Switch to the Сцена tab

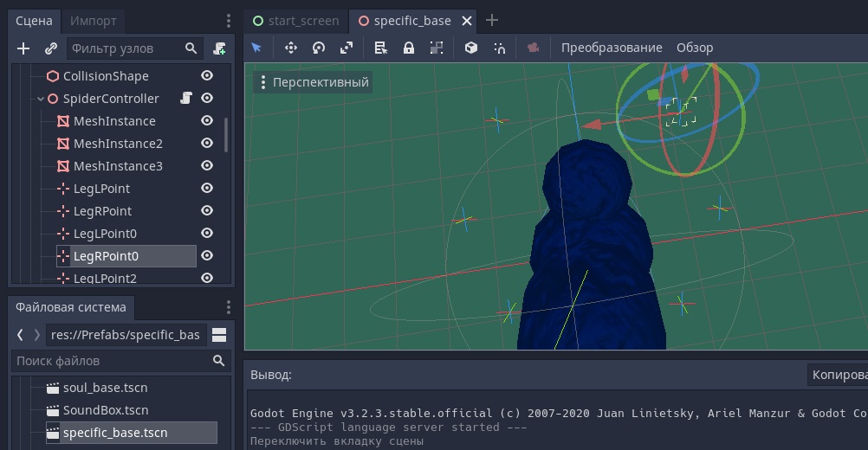(34, 21)
